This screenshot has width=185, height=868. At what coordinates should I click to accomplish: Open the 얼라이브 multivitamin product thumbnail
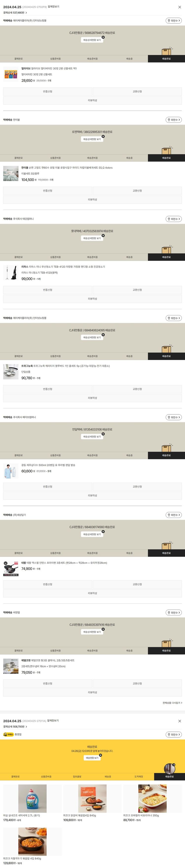pos(11,74)
